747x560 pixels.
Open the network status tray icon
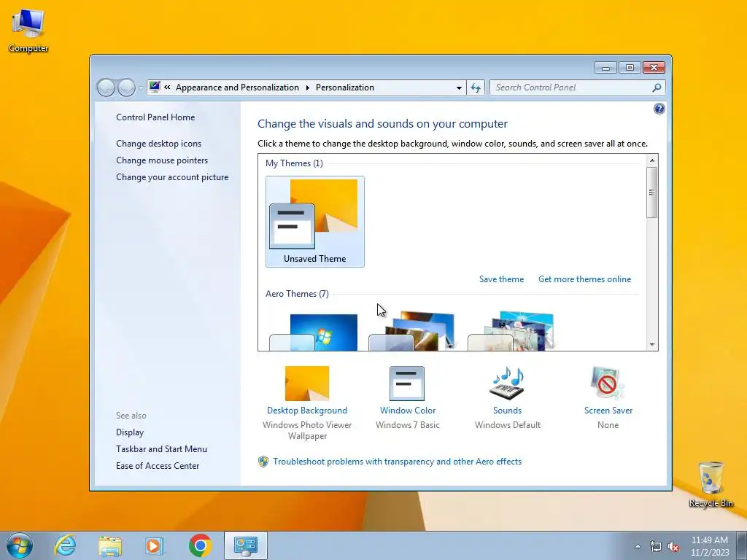pyautogui.click(x=656, y=546)
